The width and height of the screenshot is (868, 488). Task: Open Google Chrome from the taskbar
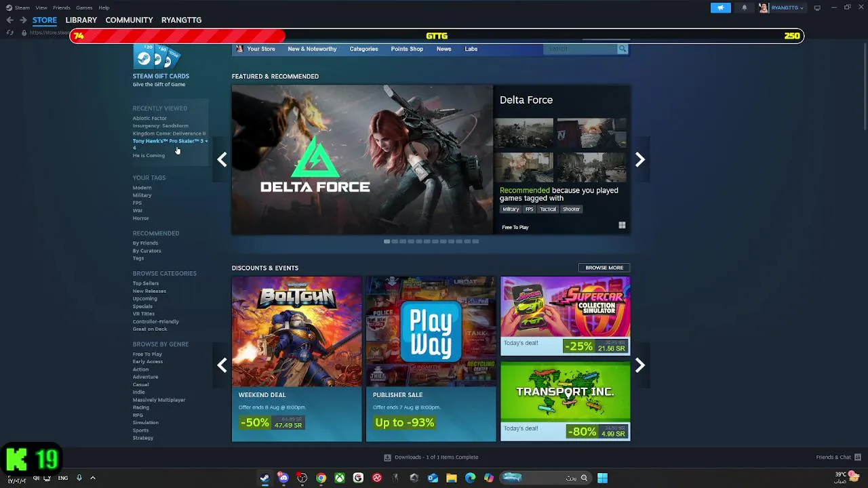321,478
